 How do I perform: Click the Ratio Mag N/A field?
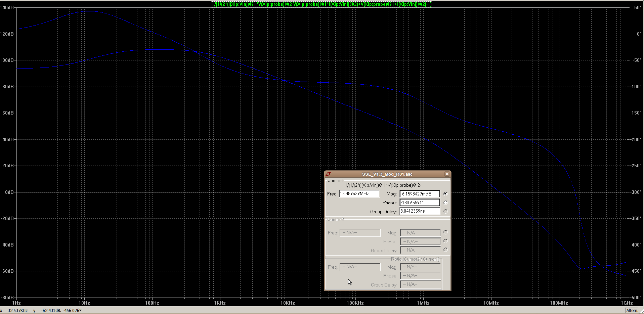(421, 267)
